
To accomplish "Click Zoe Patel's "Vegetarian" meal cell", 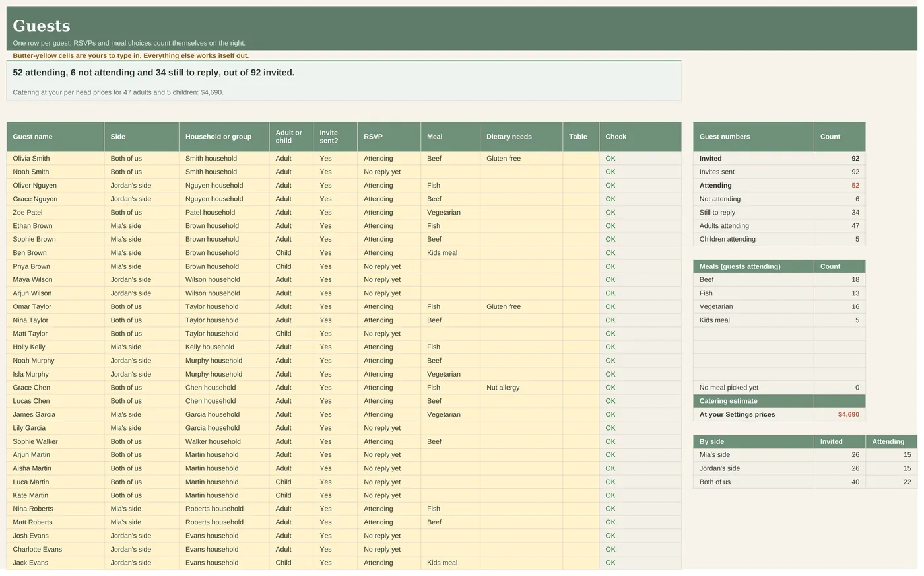I will [451, 213].
